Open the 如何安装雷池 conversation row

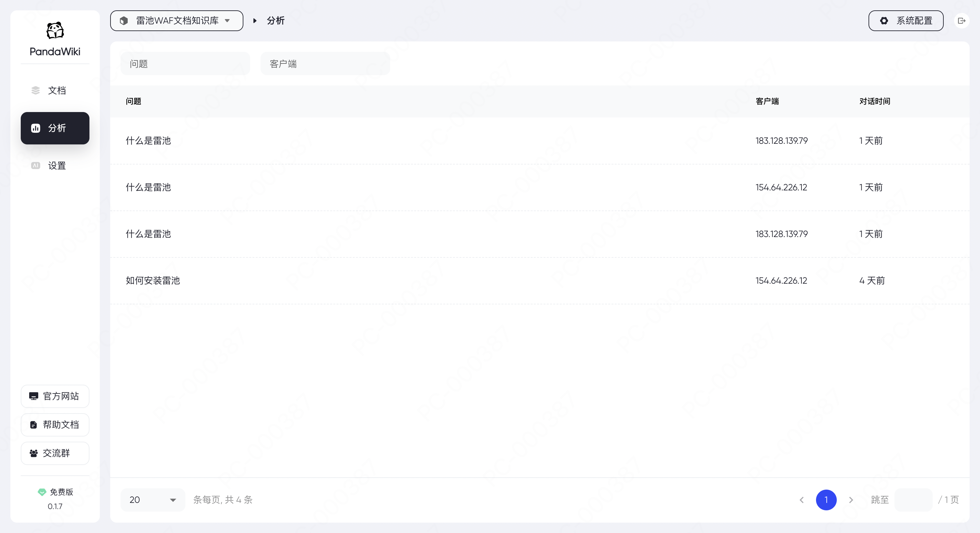(153, 280)
